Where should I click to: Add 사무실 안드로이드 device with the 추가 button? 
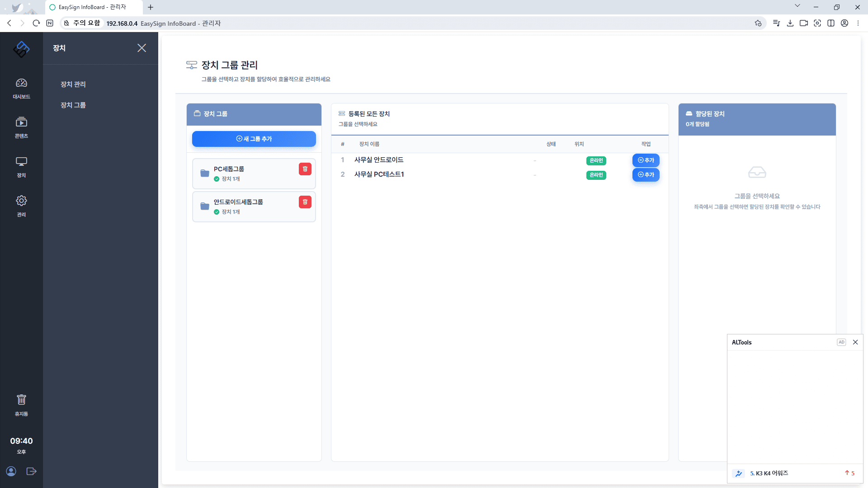646,160
